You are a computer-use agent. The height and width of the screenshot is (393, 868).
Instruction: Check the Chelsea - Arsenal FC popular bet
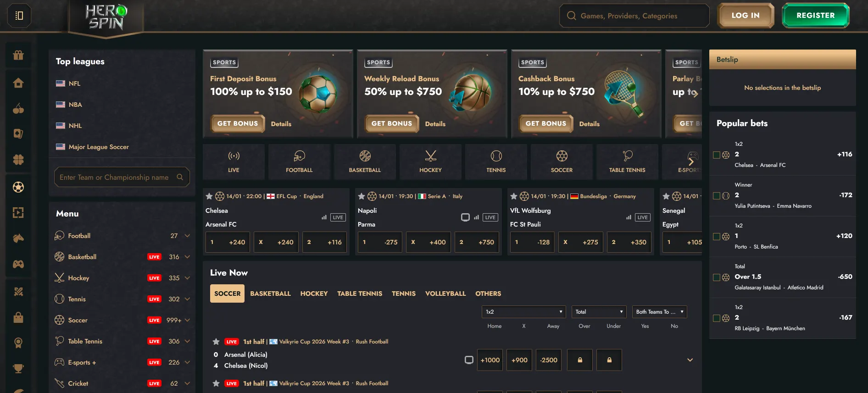(717, 155)
